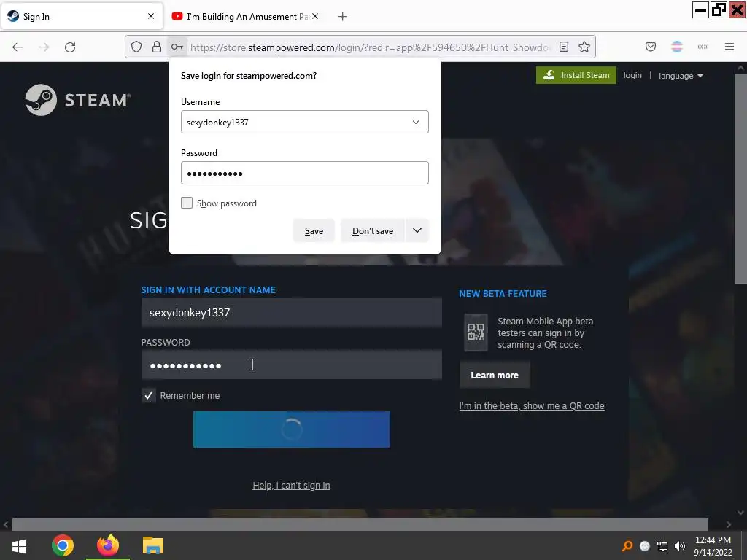Open the shield tracking protection icon

click(136, 47)
